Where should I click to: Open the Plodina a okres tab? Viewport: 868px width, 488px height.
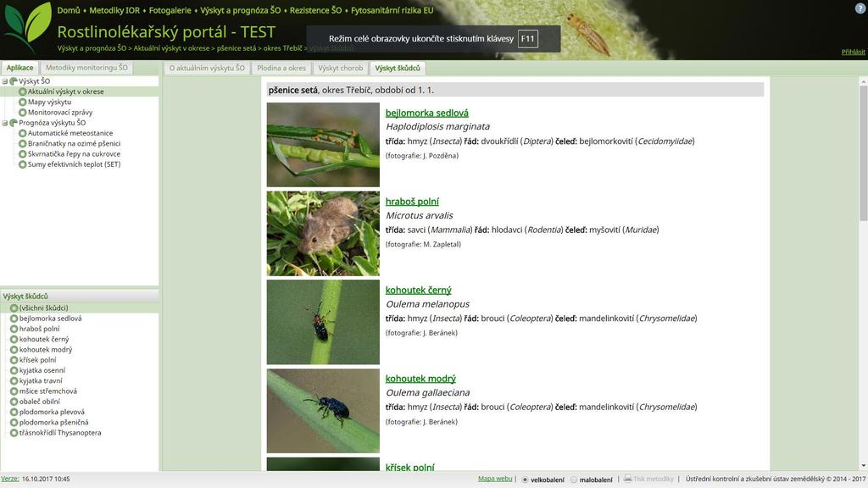(x=281, y=68)
